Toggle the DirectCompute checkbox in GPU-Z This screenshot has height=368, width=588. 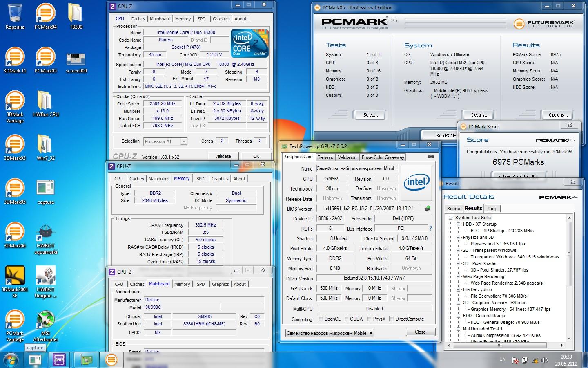pyautogui.click(x=392, y=319)
